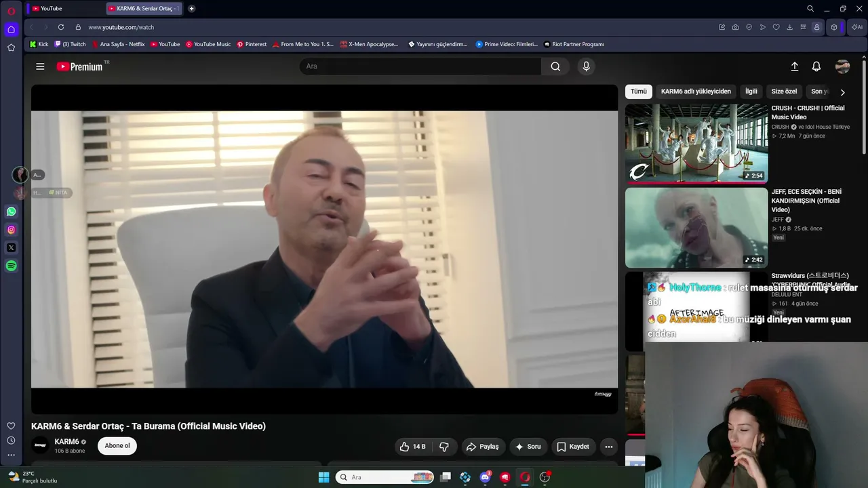Click the address bar www.youtube.com/watch
868x488 pixels.
121,27
